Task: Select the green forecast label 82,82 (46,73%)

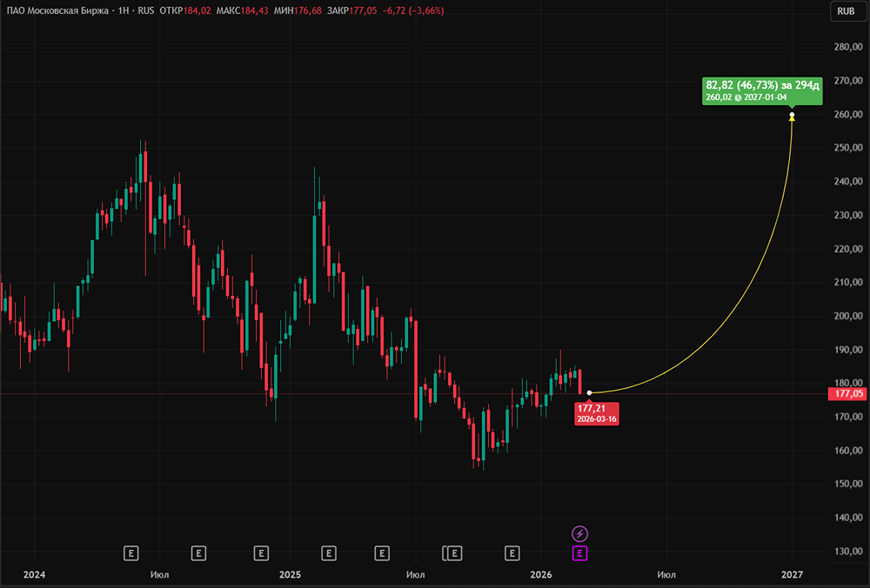Action: (x=762, y=90)
